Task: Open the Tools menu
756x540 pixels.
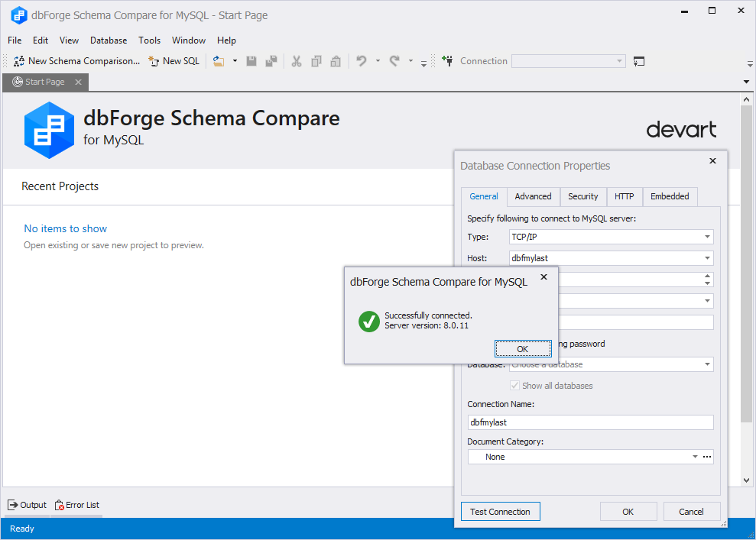Action: [x=150, y=40]
